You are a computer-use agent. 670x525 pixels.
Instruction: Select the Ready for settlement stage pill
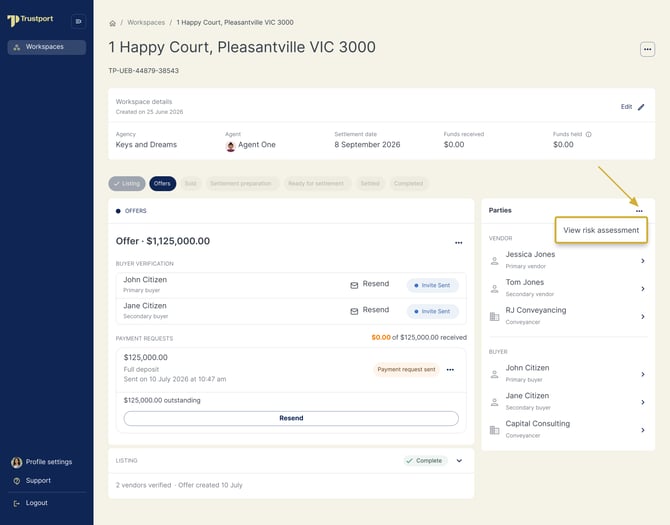point(316,184)
